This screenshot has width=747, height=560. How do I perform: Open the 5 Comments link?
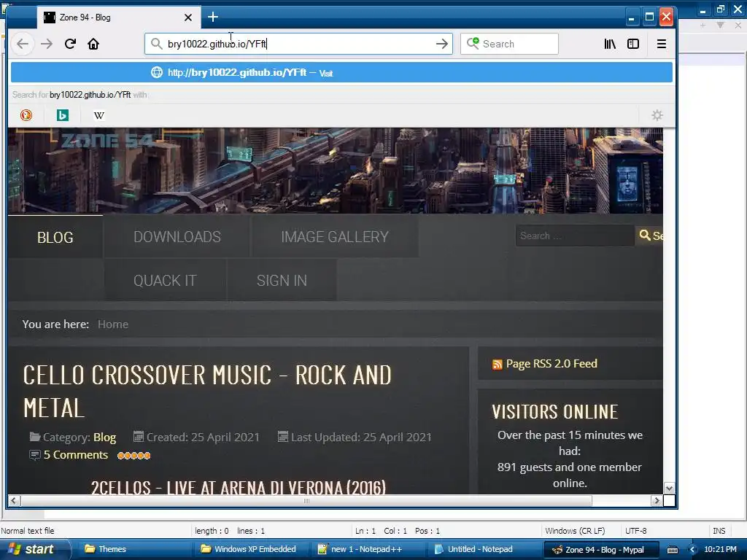[76, 455]
